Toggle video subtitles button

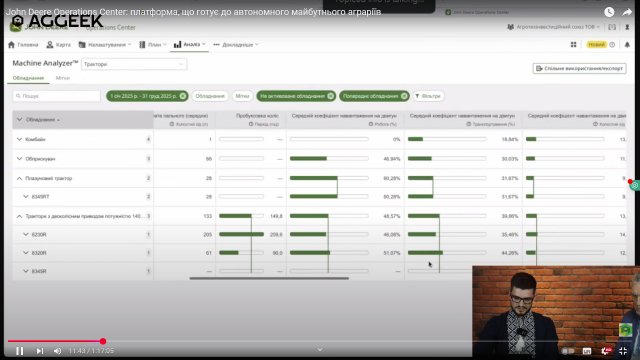coord(587,351)
